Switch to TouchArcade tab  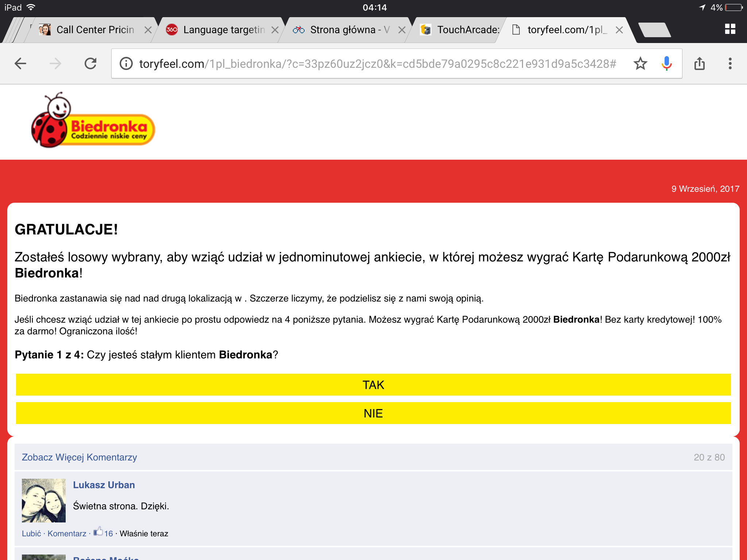[x=468, y=30]
